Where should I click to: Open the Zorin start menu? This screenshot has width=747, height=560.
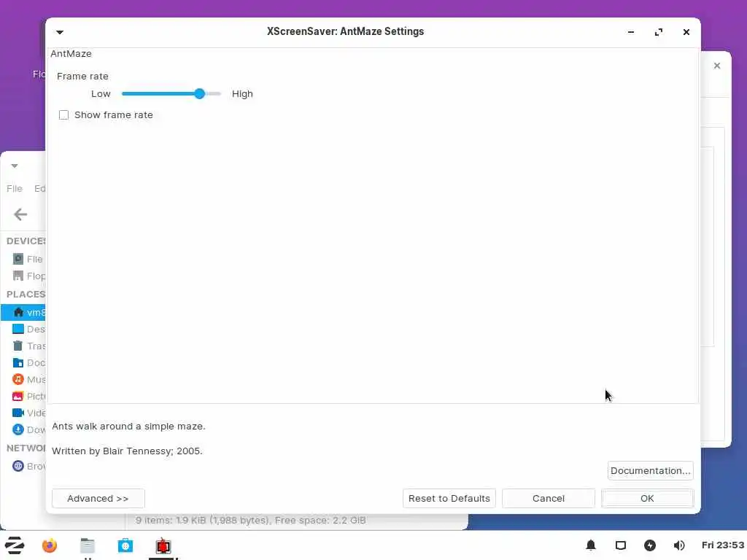pyautogui.click(x=15, y=545)
